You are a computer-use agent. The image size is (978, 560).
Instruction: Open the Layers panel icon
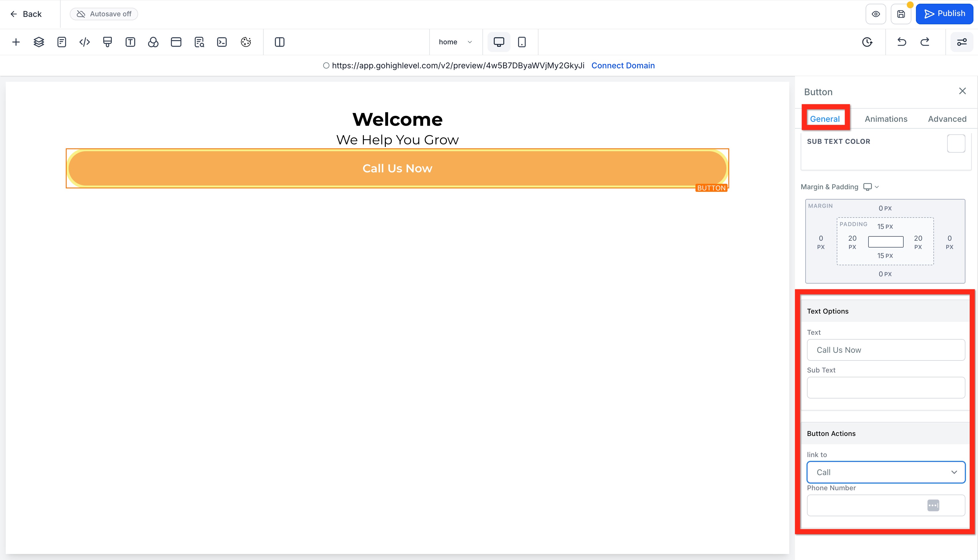pyautogui.click(x=39, y=42)
